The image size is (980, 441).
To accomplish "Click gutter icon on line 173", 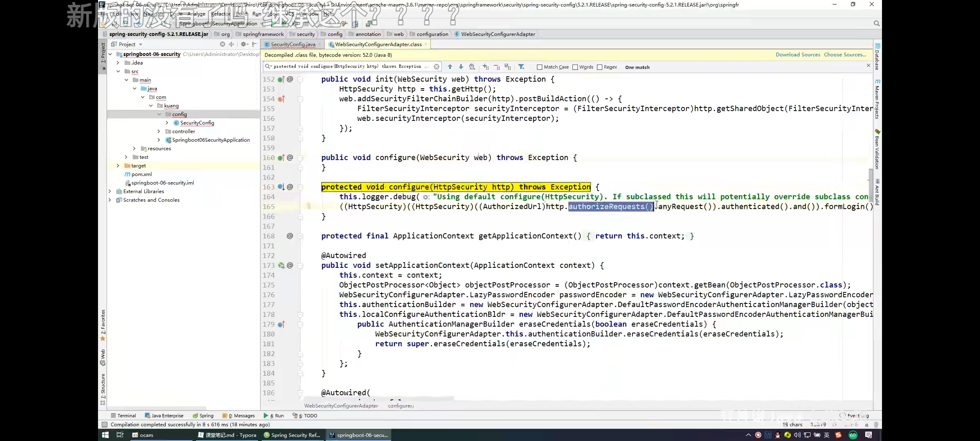I will point(281,265).
